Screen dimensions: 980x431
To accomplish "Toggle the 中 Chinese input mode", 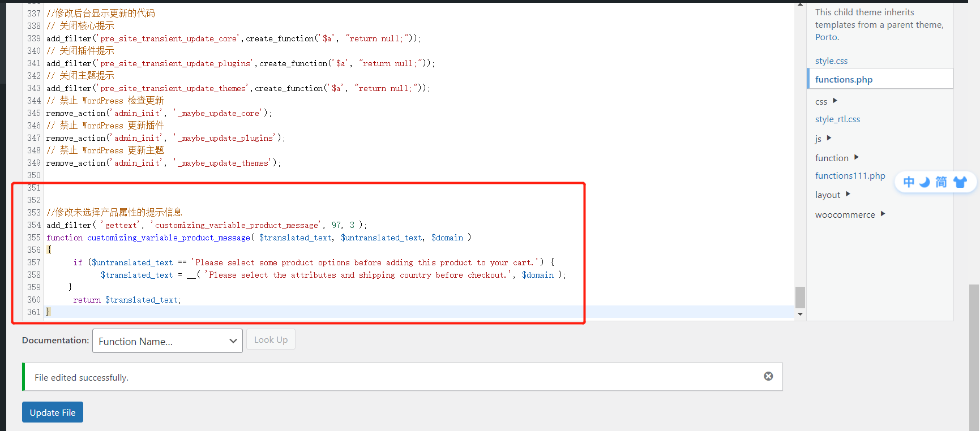I will [909, 182].
